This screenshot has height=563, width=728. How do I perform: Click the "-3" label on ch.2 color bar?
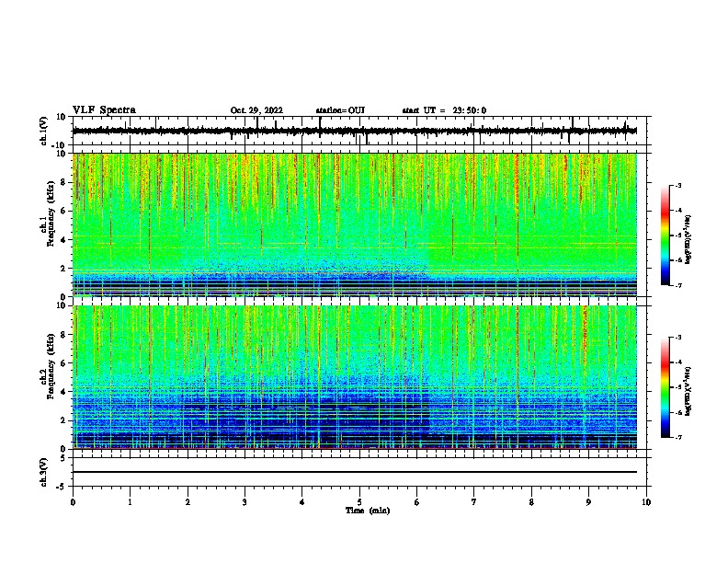[x=677, y=338]
